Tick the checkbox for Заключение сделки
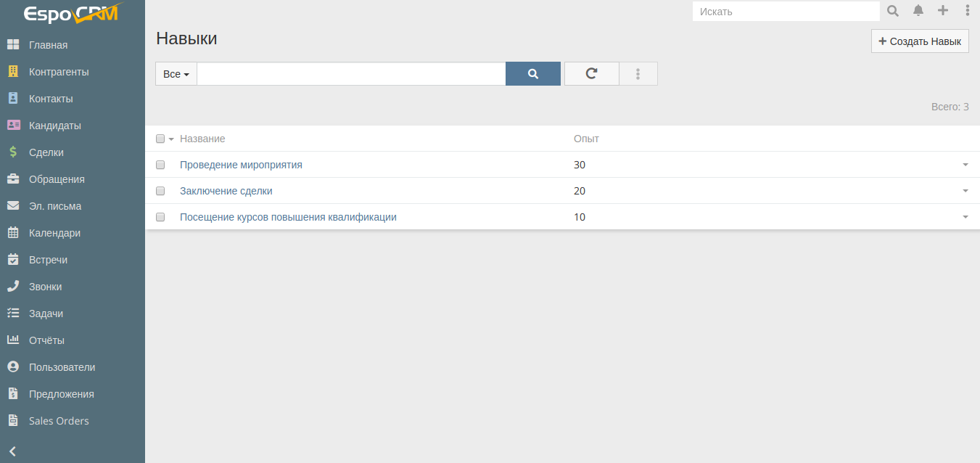 pos(160,191)
